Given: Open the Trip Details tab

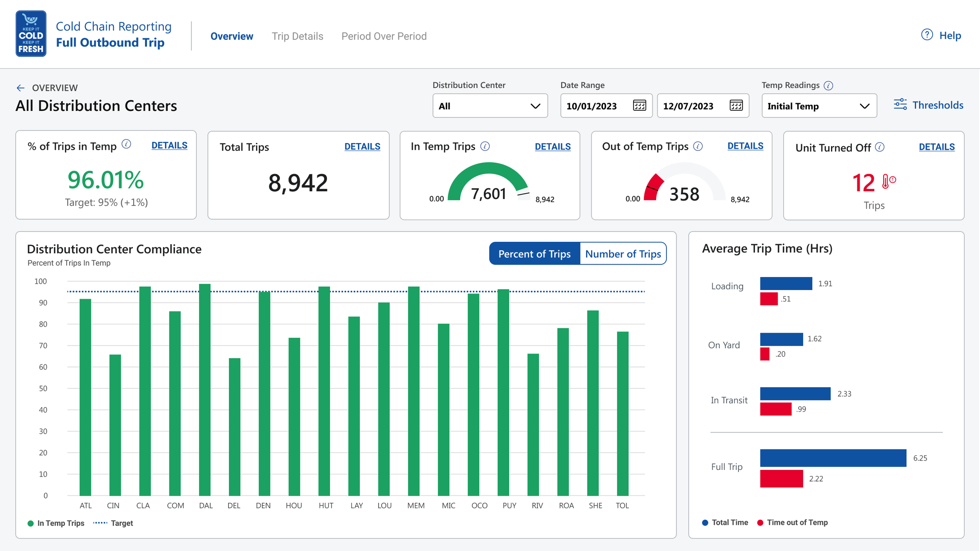Looking at the screenshot, I should coord(298,36).
